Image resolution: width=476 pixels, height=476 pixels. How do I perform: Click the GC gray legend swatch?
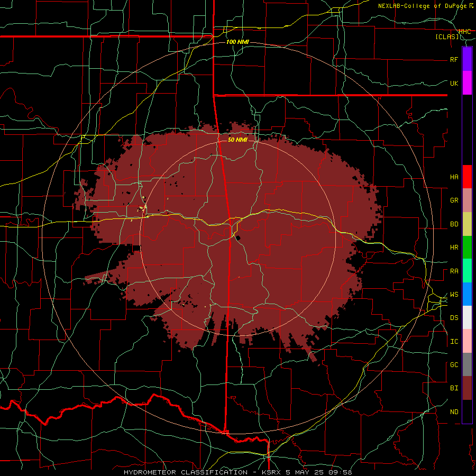tap(467, 364)
